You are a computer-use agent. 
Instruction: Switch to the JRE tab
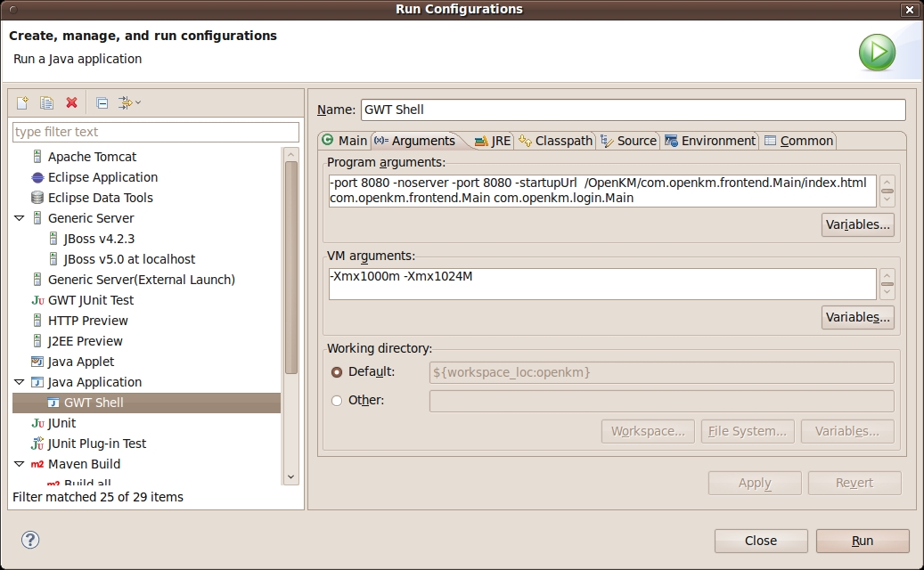493,141
